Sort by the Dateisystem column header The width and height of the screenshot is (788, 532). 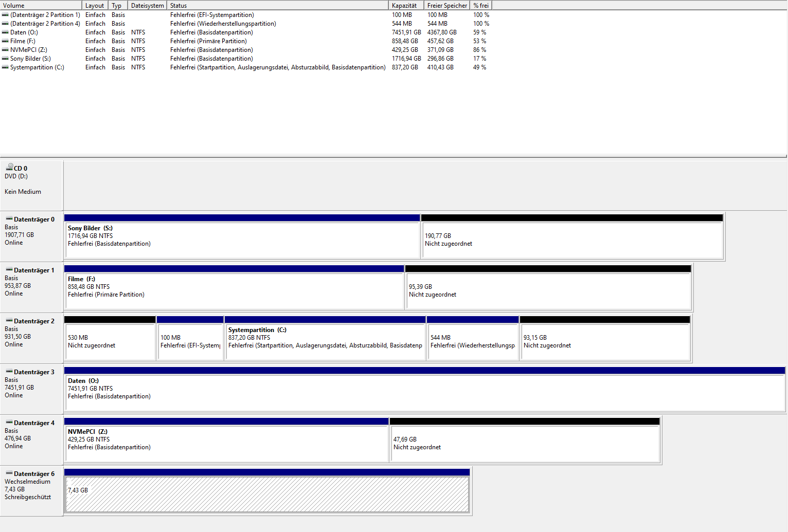(x=148, y=5)
